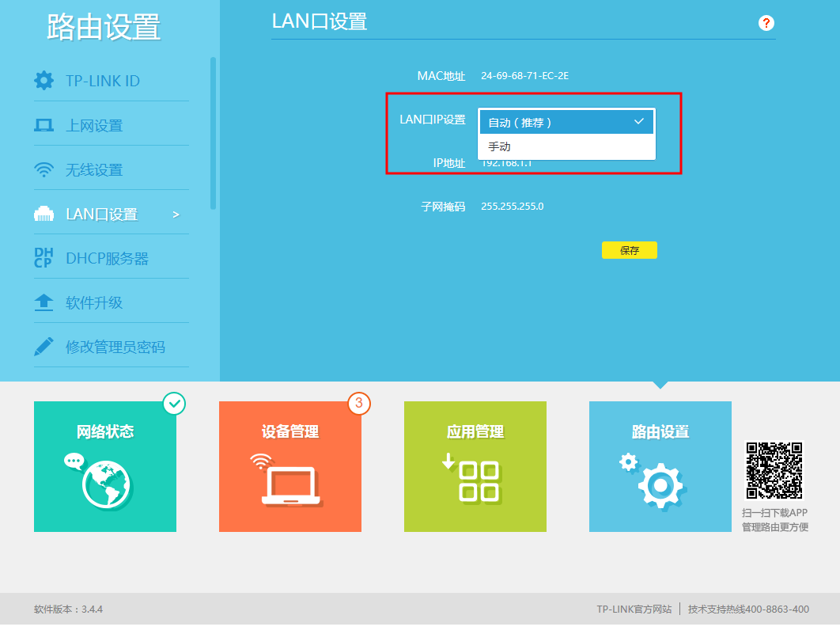Click the checkmark badge on 网络状态 tile
Image resolution: width=840 pixels, height=638 pixels.
(x=174, y=404)
